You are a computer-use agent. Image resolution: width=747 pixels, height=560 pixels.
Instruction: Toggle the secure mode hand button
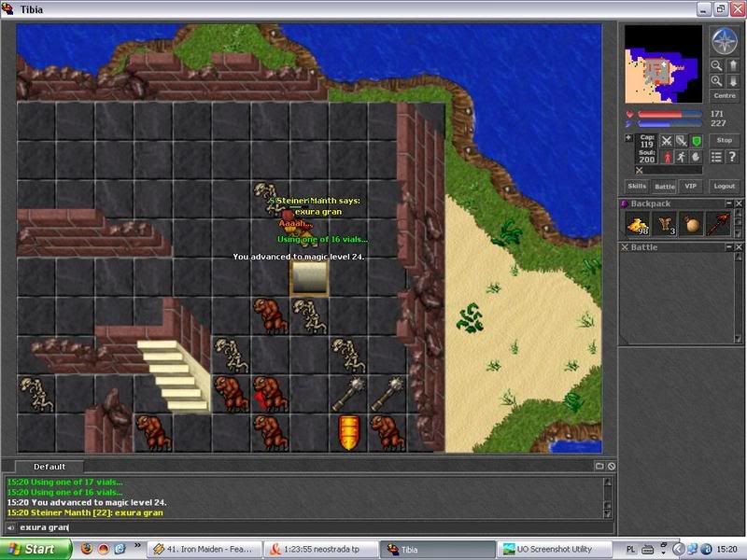point(697,157)
